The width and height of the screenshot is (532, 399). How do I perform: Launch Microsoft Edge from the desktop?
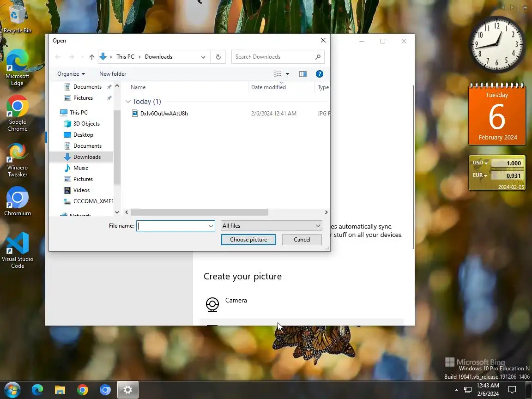point(17,68)
